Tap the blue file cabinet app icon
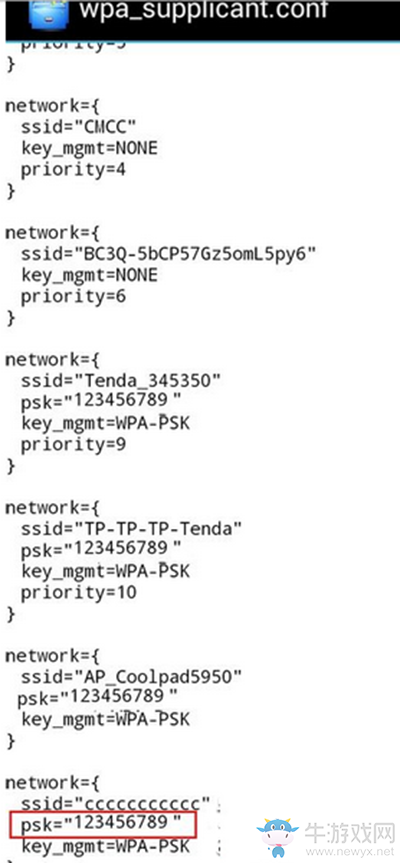The image size is (400, 863). coord(50,14)
